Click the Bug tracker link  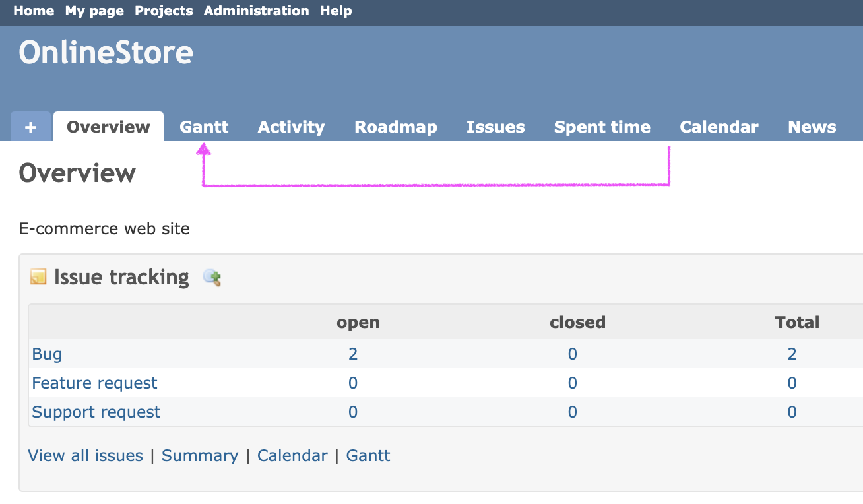pyautogui.click(x=47, y=354)
